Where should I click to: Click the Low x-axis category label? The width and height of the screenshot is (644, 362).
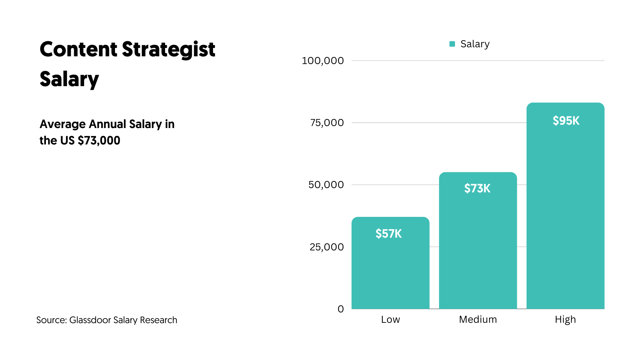tap(390, 319)
